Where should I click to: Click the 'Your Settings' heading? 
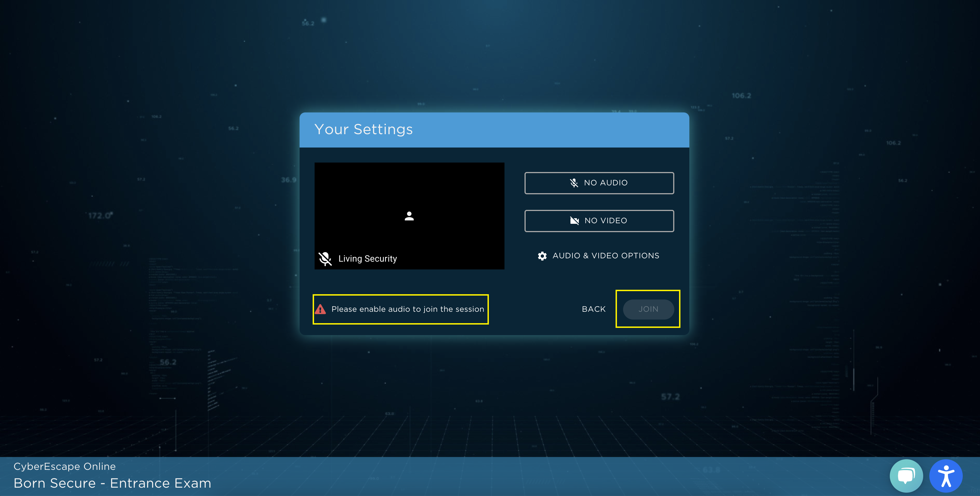[363, 130]
